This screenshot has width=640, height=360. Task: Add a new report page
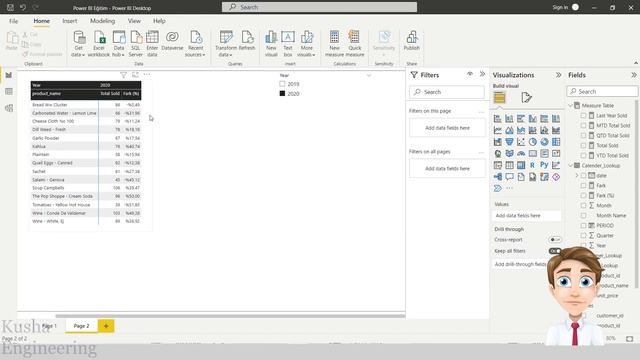[106, 326]
